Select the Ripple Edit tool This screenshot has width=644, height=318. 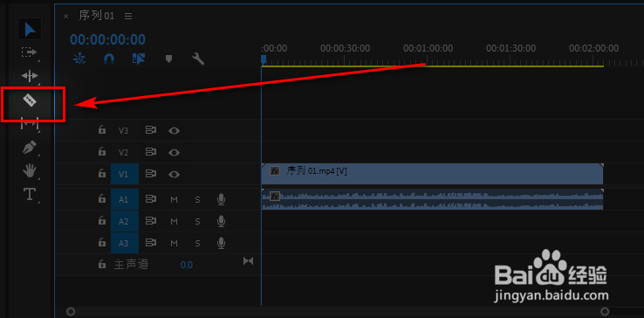(30, 76)
